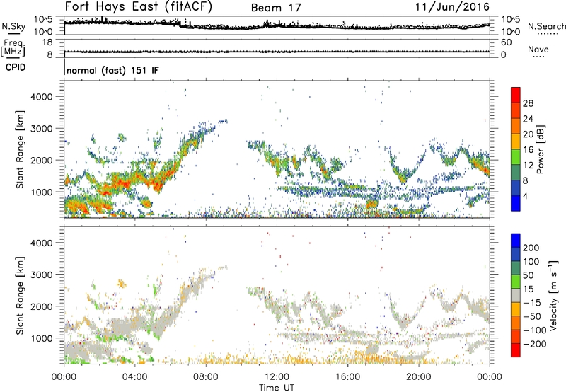Click the '60' tick on the Nave axis
Screen dimensions: 566x392
coord(506,42)
